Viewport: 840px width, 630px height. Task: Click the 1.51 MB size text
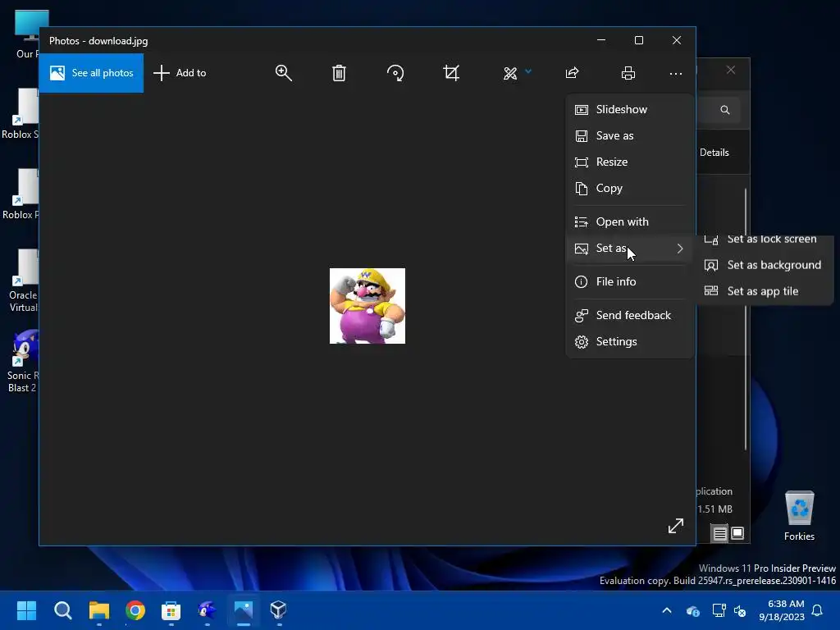[714, 509]
